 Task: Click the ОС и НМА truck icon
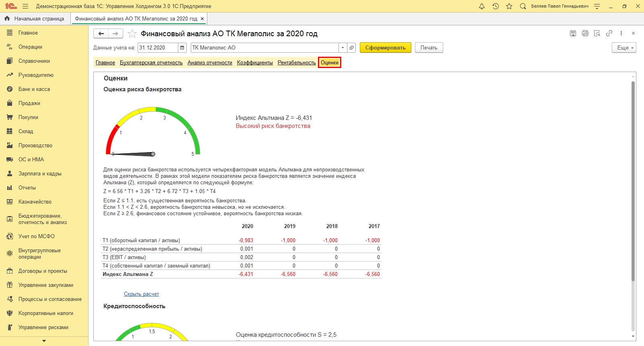(10, 160)
